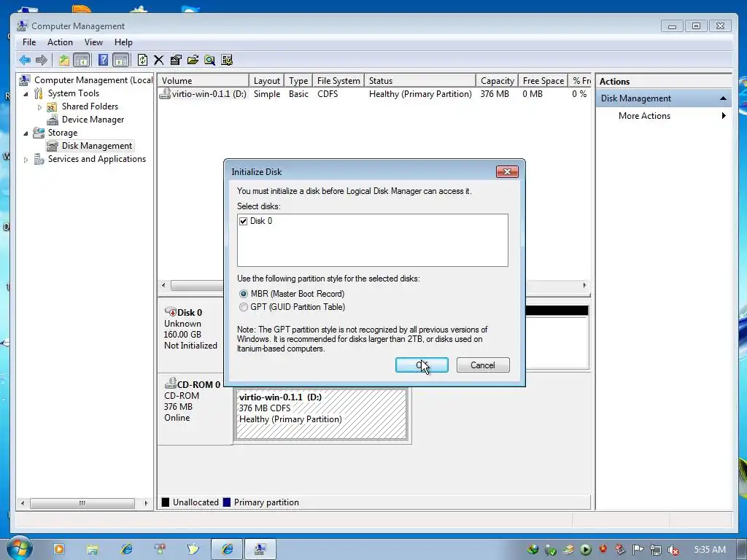Click the Disk 0 icon in lower pane
Viewport: 747px width, 560px height.
pos(170,312)
